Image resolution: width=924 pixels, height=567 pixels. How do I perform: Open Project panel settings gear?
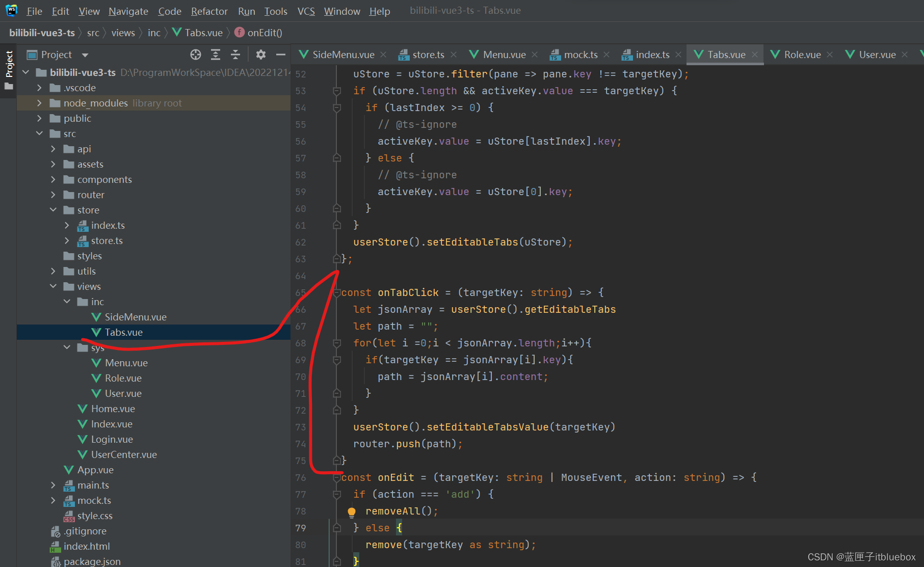pos(261,55)
